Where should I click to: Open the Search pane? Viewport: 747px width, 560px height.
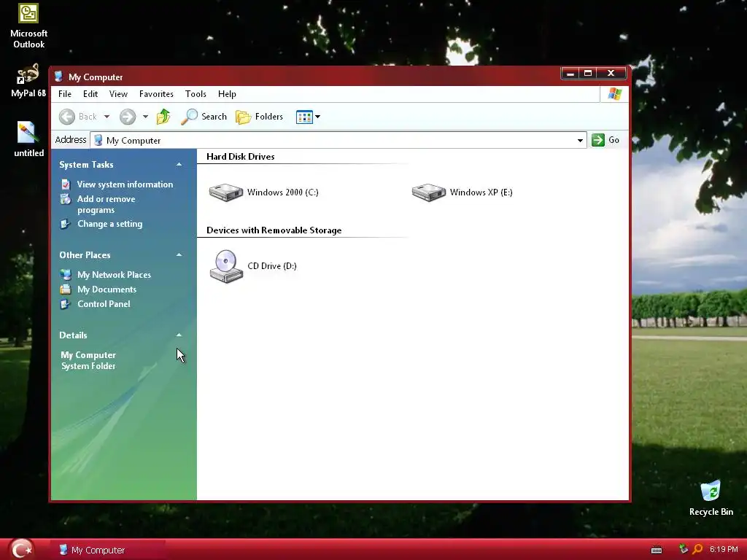point(204,117)
